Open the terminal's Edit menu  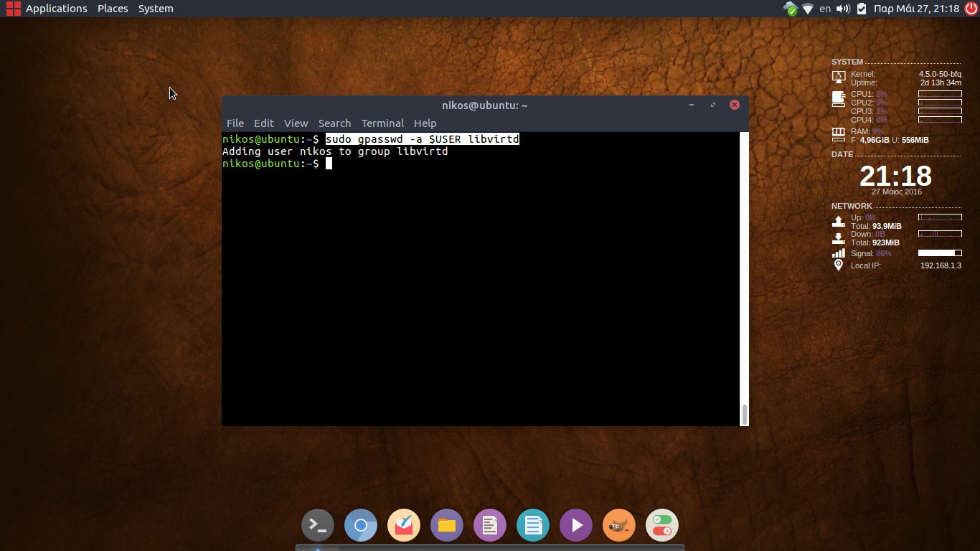pyautogui.click(x=263, y=123)
